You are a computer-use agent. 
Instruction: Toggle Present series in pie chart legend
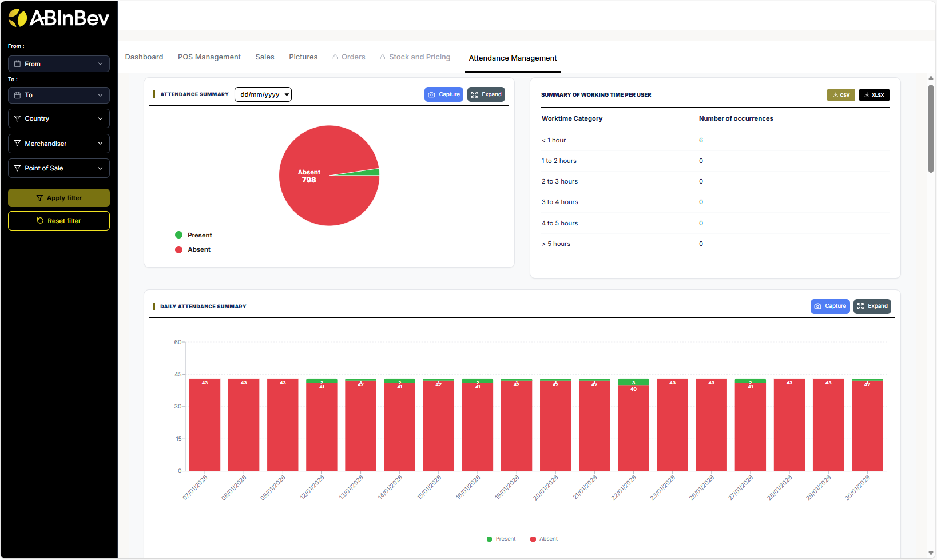click(x=193, y=235)
